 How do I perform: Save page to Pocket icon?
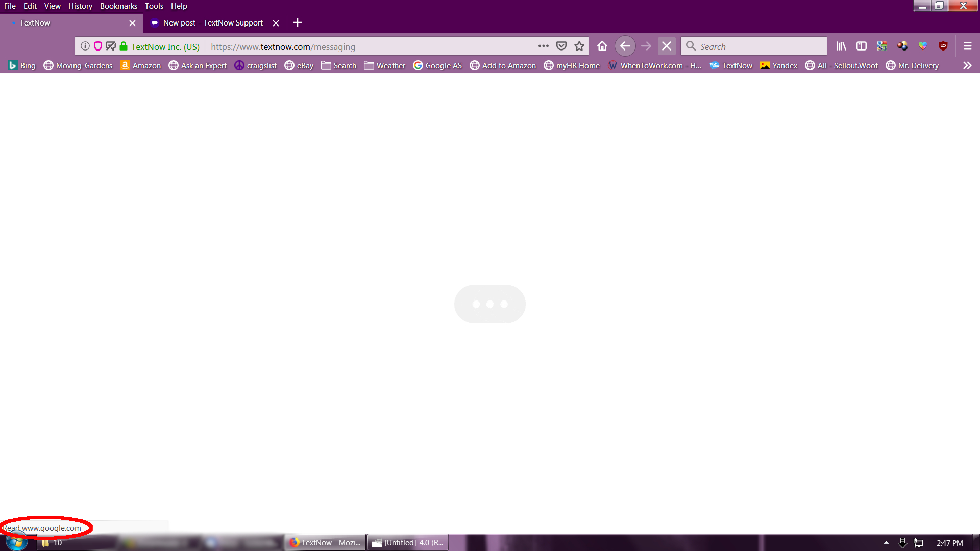coord(561,46)
